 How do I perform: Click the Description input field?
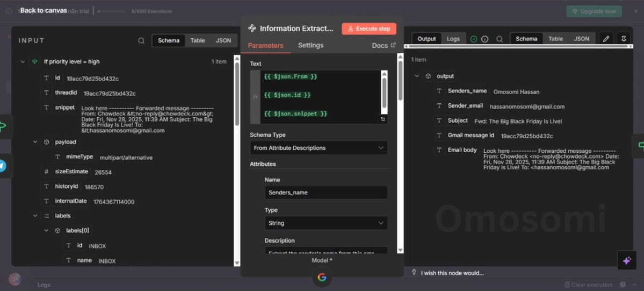(326, 251)
